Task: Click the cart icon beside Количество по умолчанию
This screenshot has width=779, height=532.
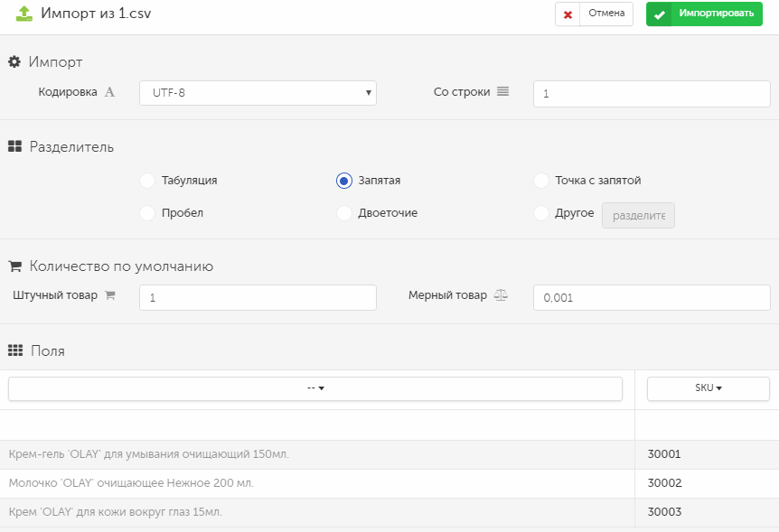Action: 14,266
